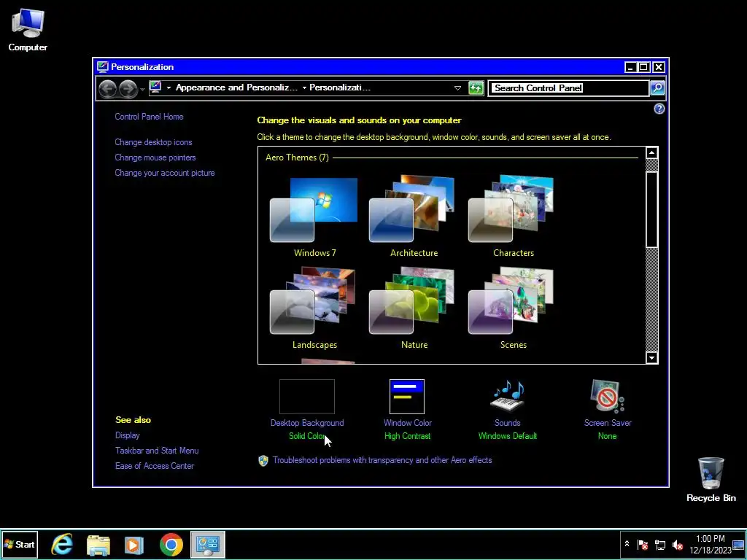Open the Screen Saver icon

(607, 397)
